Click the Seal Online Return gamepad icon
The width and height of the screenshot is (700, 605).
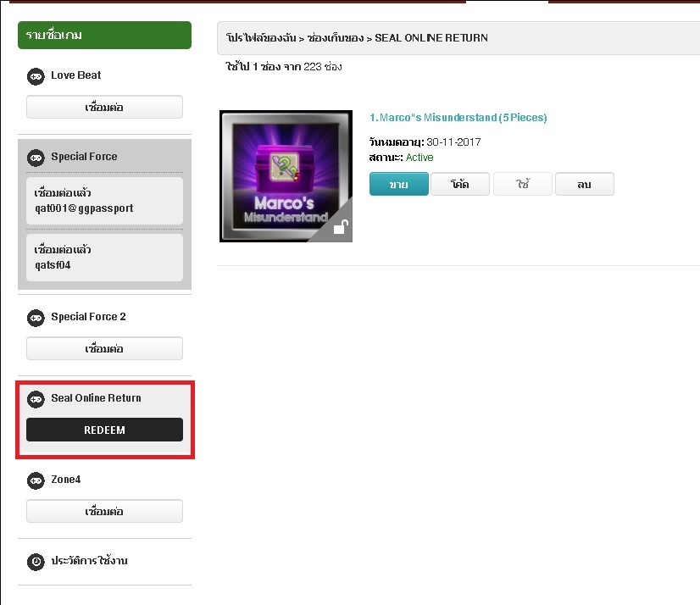36,398
